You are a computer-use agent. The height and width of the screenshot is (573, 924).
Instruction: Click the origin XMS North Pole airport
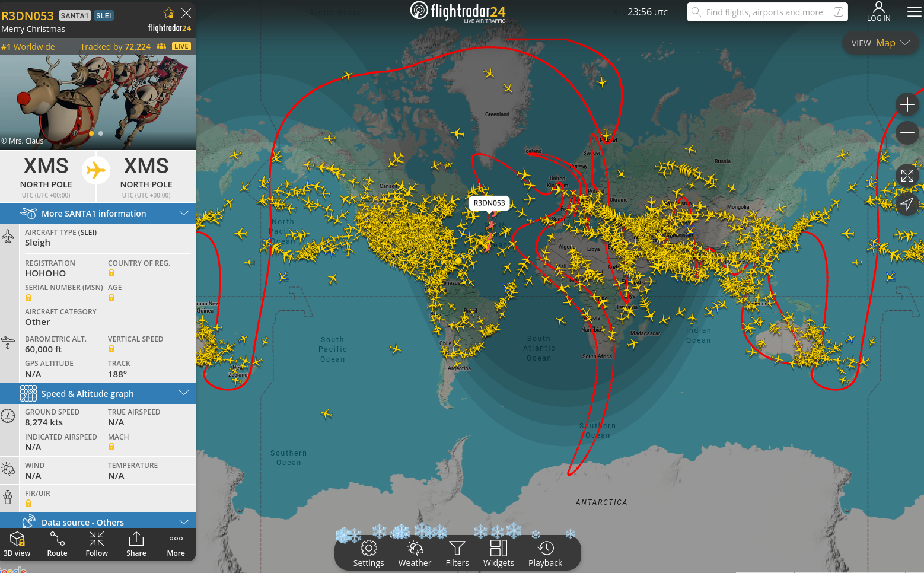[x=46, y=176]
